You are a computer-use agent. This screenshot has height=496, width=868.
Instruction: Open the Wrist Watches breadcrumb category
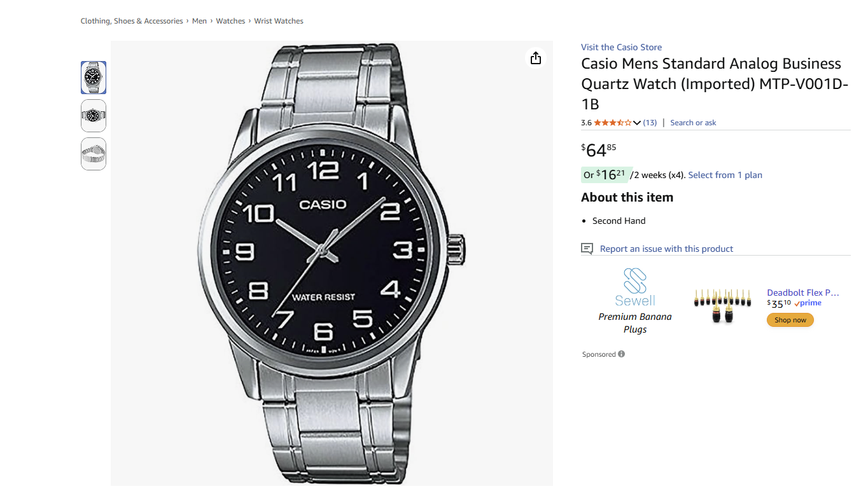tap(279, 20)
